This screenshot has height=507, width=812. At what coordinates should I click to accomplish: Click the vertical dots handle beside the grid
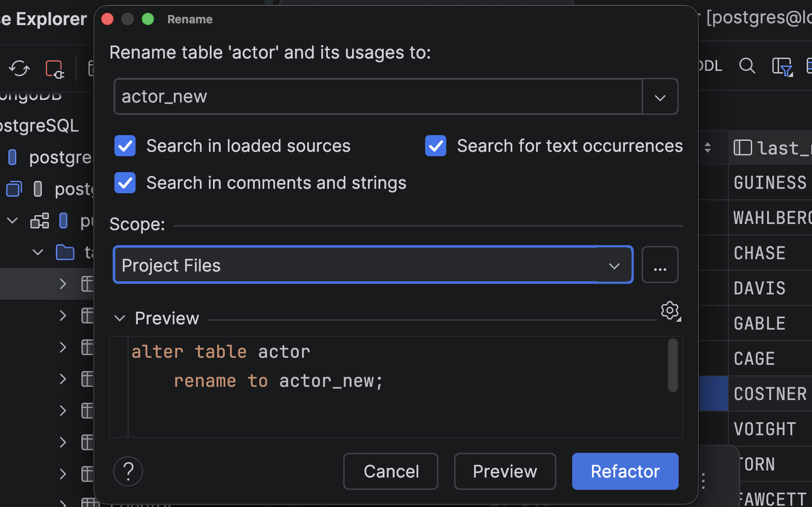[x=703, y=481]
